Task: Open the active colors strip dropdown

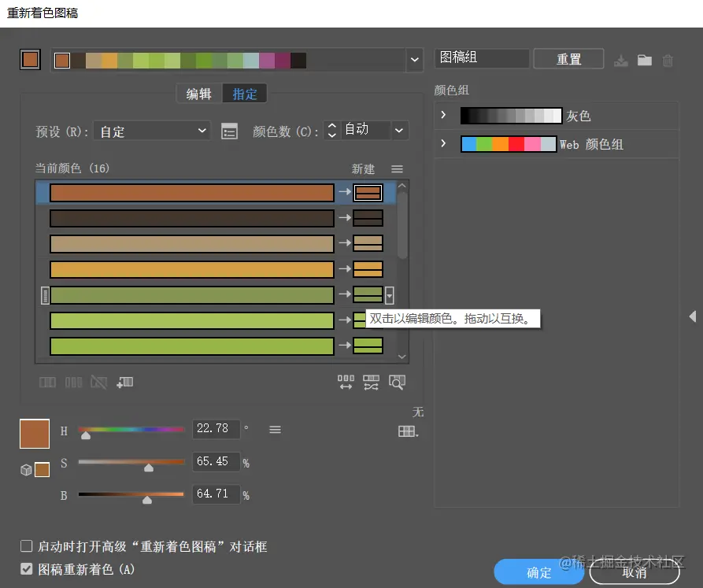Action: pos(415,60)
